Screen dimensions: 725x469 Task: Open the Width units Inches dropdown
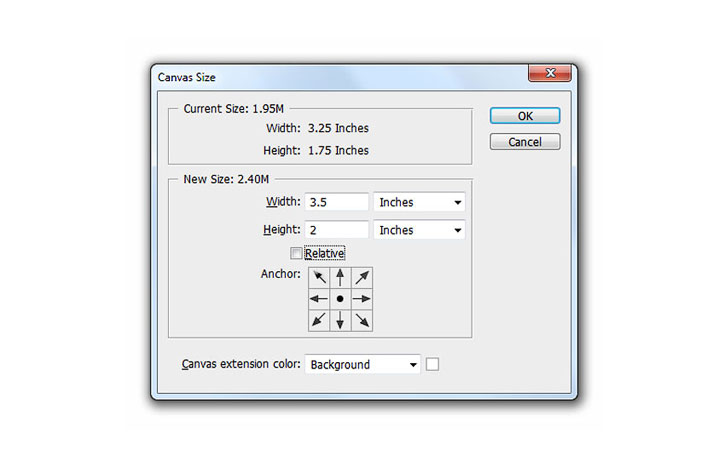[x=419, y=202]
